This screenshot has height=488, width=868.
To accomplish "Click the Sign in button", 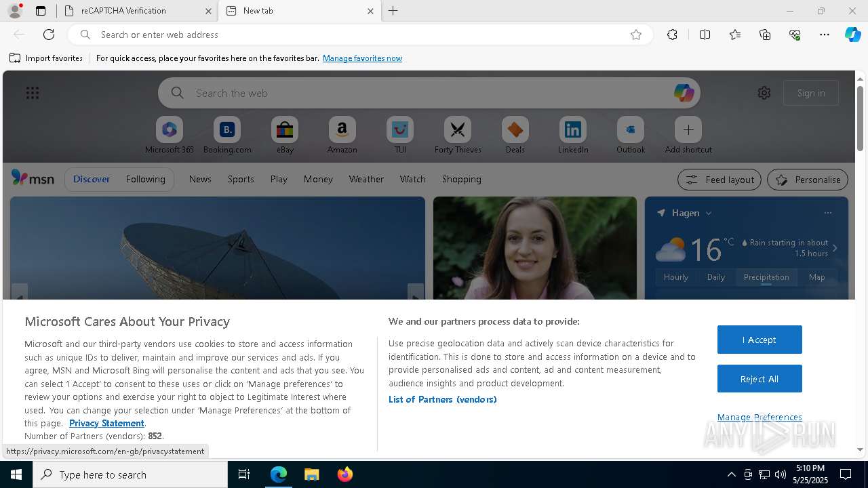I will coord(811,93).
